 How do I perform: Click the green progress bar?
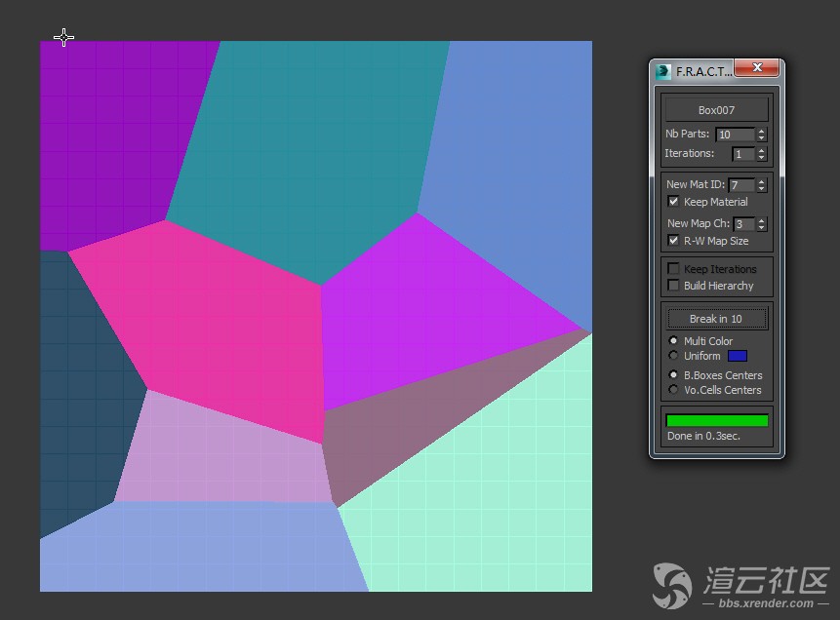[717, 421]
